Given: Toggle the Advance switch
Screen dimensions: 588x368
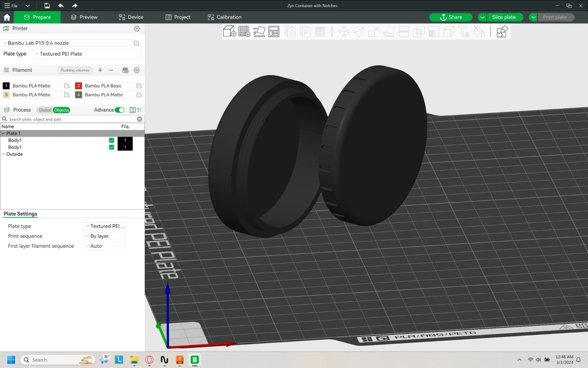Looking at the screenshot, I should click(119, 110).
